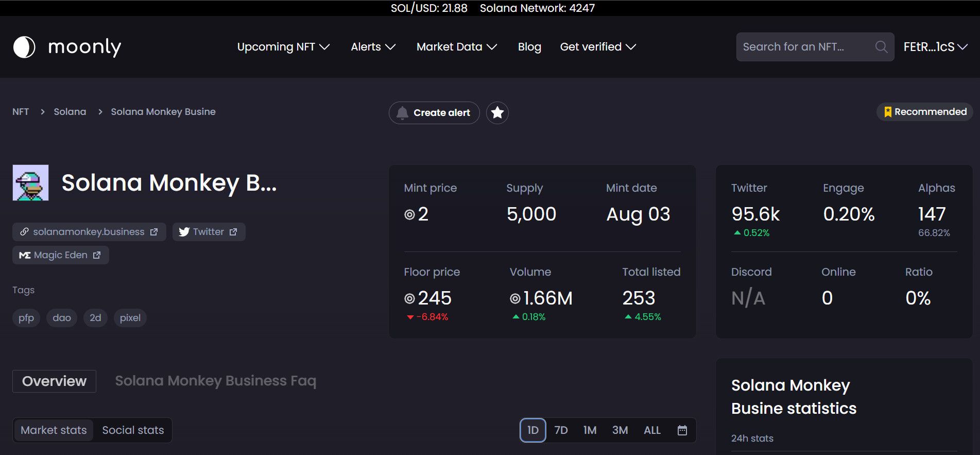Expand the Alerts dropdown
Viewport: 980px width, 455px height.
(x=373, y=47)
